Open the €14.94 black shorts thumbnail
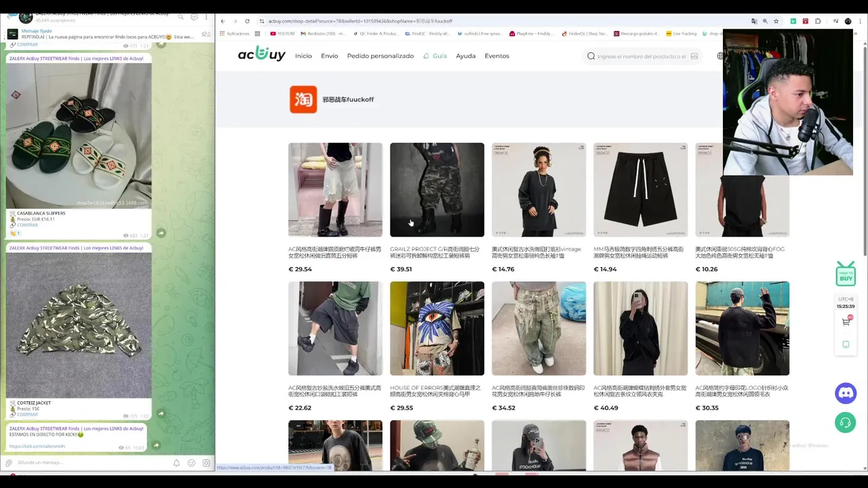 (640, 190)
